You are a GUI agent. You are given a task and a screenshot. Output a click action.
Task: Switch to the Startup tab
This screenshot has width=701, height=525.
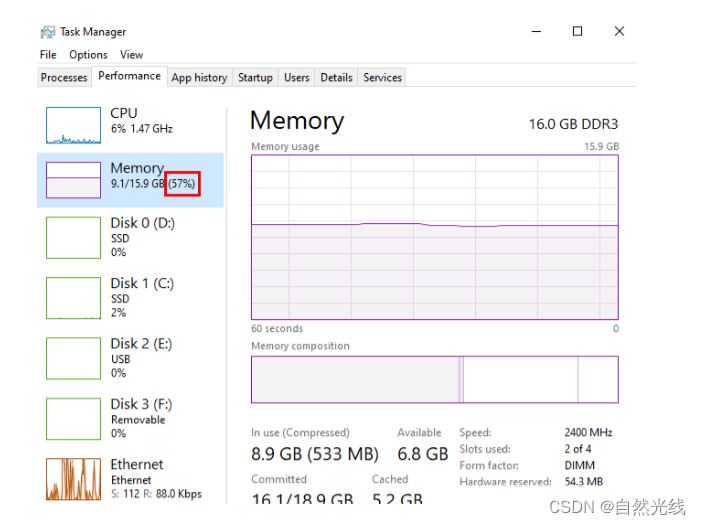[x=255, y=77]
